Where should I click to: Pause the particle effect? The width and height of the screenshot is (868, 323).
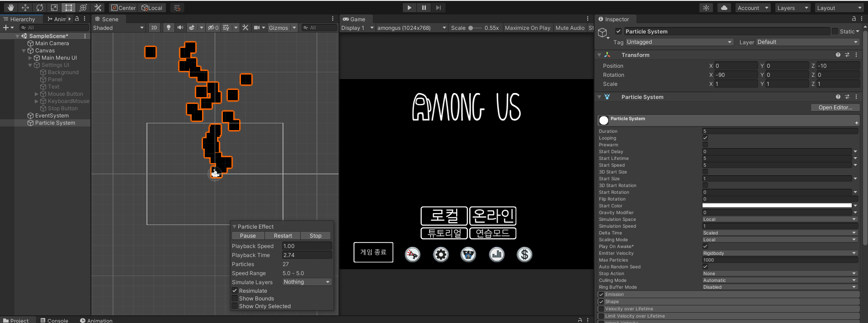point(248,236)
